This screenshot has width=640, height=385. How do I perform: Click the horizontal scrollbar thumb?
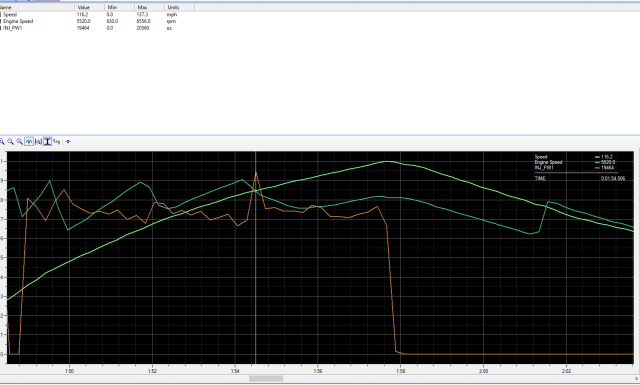266,378
